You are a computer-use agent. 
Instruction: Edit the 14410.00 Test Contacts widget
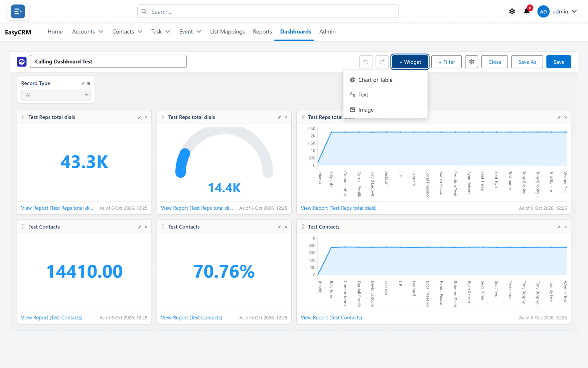point(140,227)
